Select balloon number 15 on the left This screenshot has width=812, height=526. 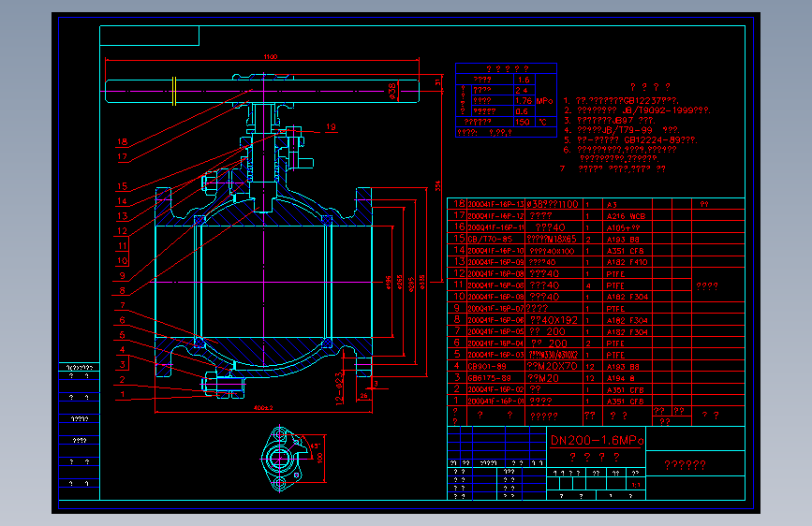click(122, 186)
